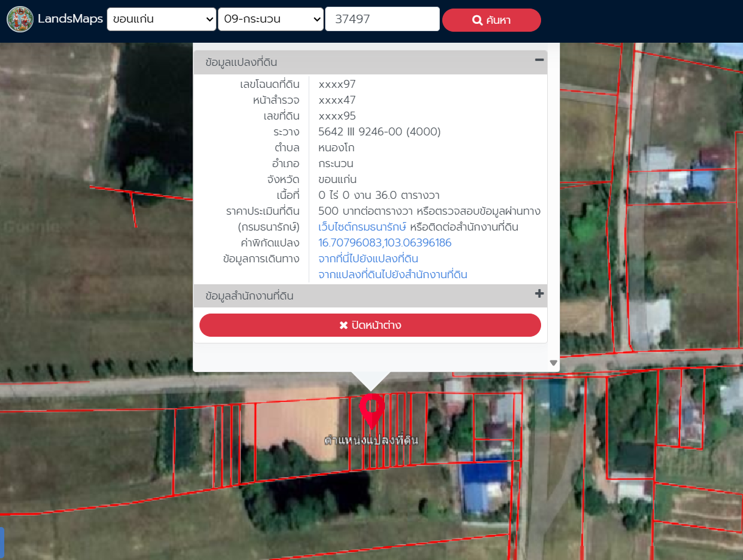
Task: Collapse ข้อมูลแปลงที่ดิน with the minus icon
Action: (x=539, y=60)
